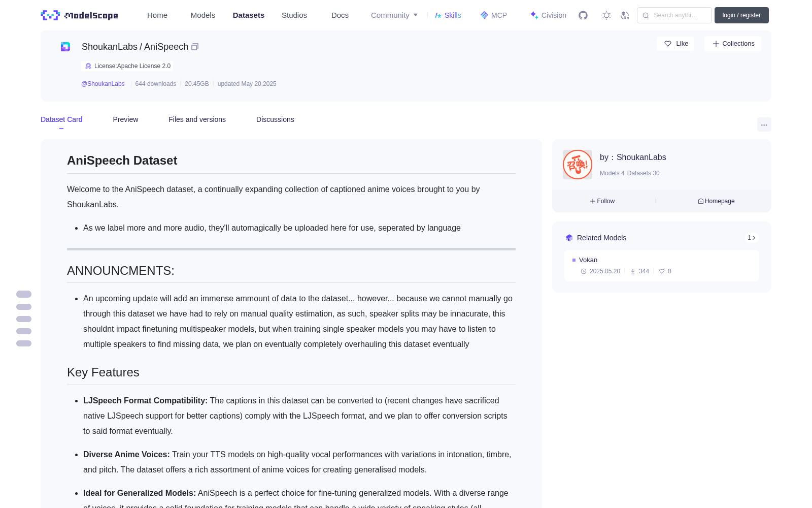
Task: Click the 'AniSpeech Dataset' heading
Action: click(x=122, y=161)
